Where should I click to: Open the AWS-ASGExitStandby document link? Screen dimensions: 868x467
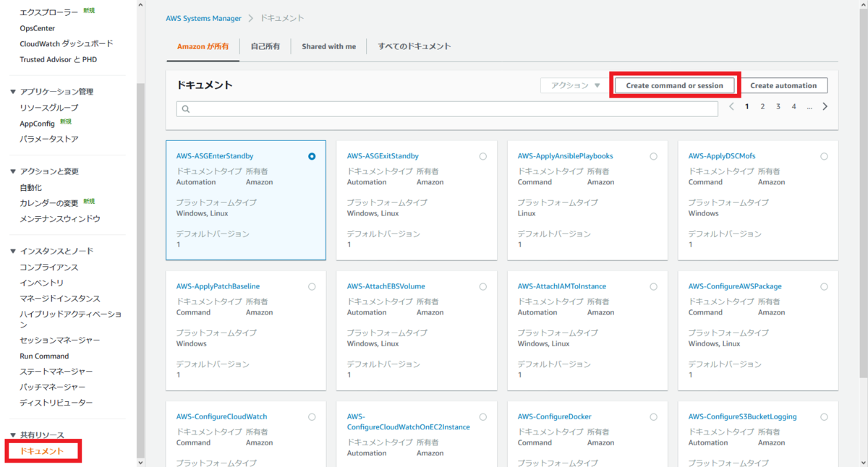pos(383,156)
